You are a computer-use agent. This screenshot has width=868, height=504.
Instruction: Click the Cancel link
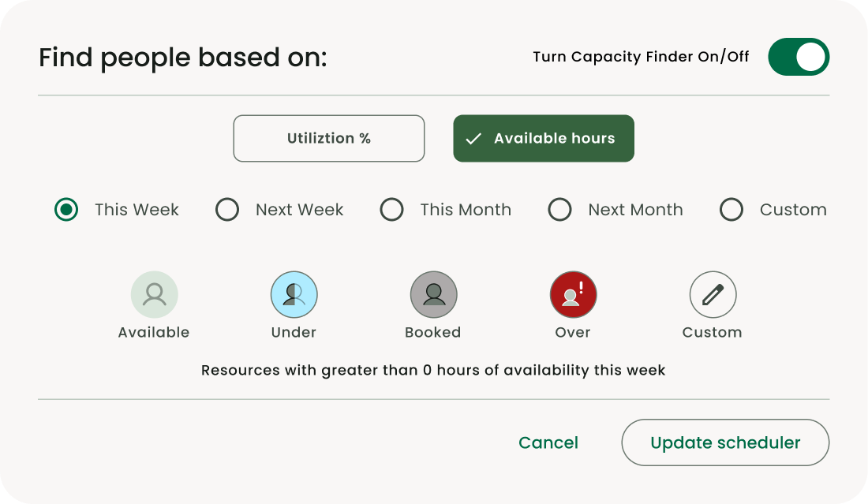(x=548, y=442)
